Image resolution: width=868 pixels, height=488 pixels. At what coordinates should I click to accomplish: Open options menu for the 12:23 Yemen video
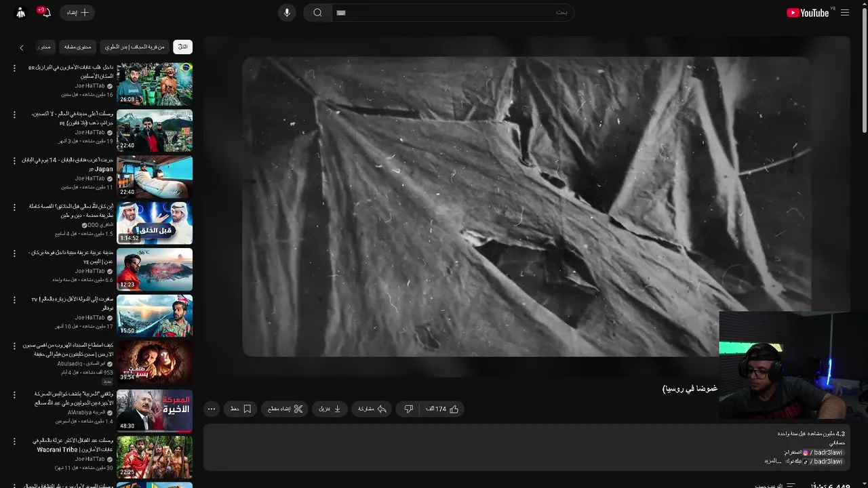click(x=14, y=253)
